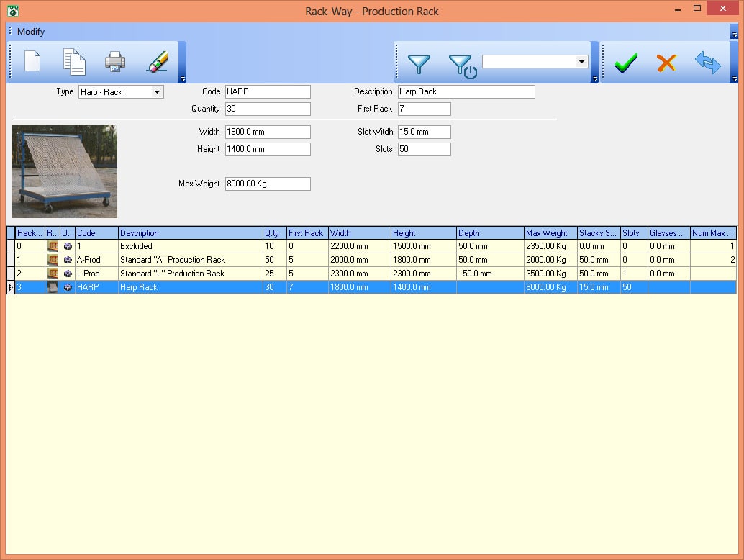744x560 pixels.
Task: Click the Filter on/off funnel icon
Action: [463, 66]
